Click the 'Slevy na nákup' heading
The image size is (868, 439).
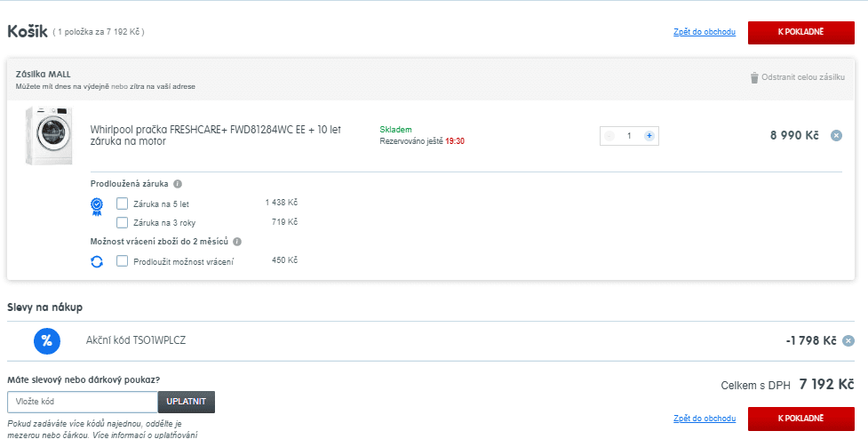click(44, 307)
